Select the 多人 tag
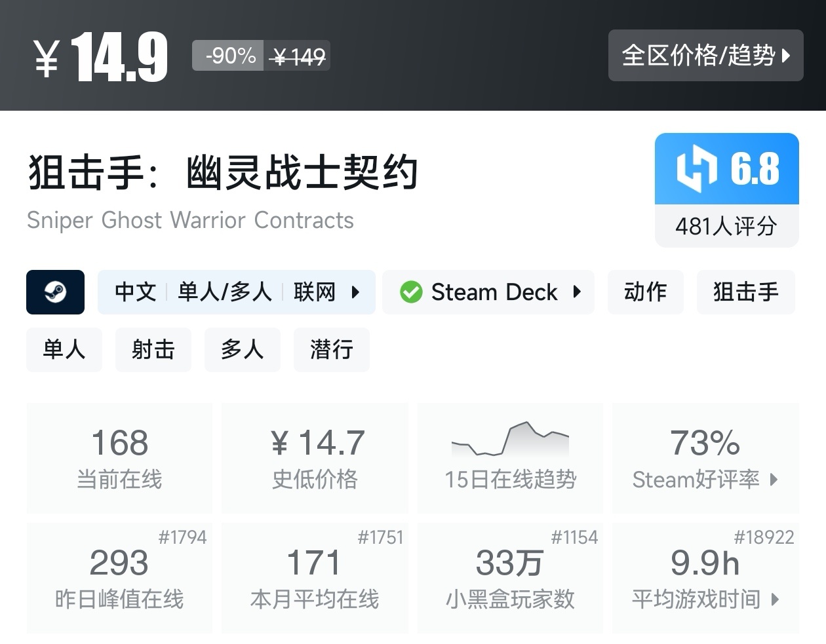The width and height of the screenshot is (826, 644). click(243, 350)
